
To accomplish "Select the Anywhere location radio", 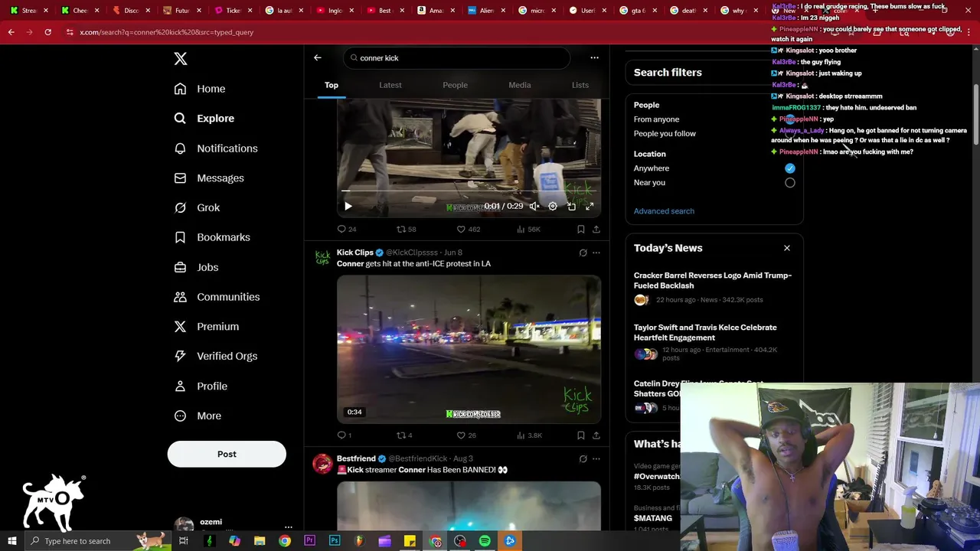I will [x=790, y=168].
